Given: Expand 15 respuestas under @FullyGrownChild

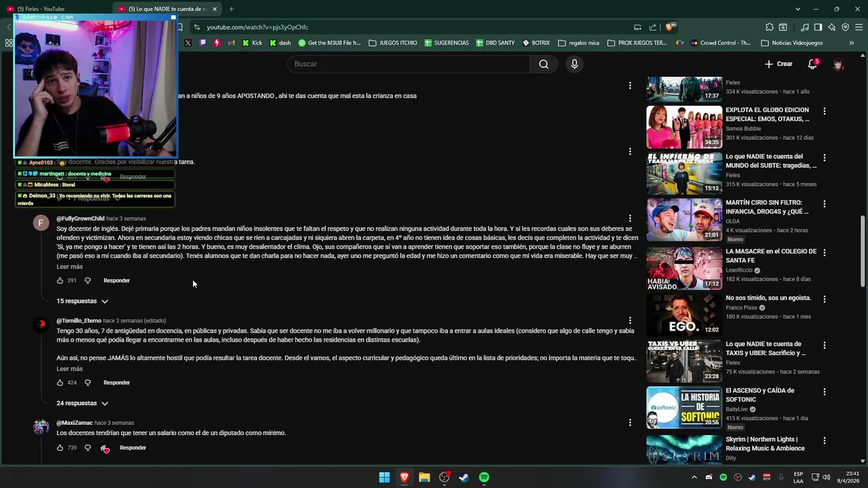Looking at the screenshot, I should pyautogui.click(x=82, y=301).
